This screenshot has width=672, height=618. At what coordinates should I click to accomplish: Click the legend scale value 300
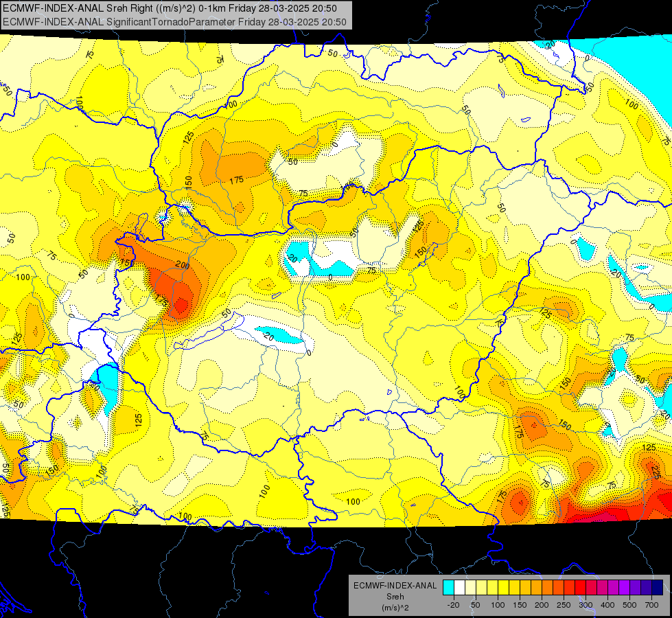(x=586, y=605)
